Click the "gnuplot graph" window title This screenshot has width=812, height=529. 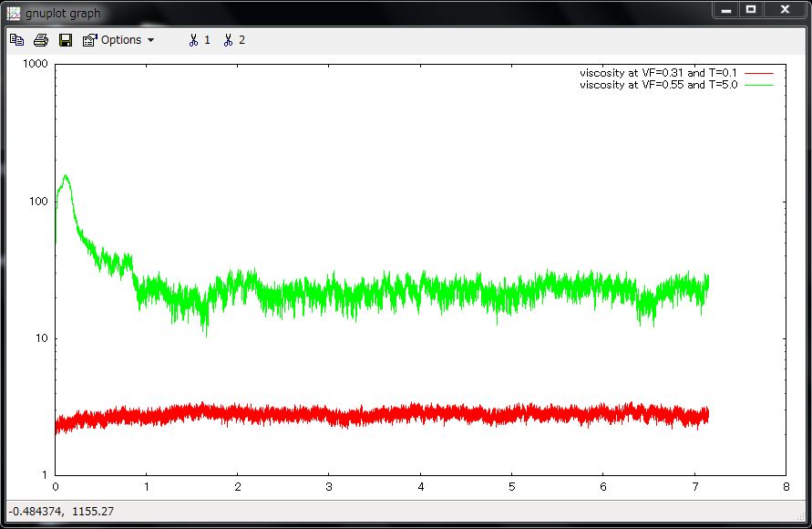pos(63,14)
